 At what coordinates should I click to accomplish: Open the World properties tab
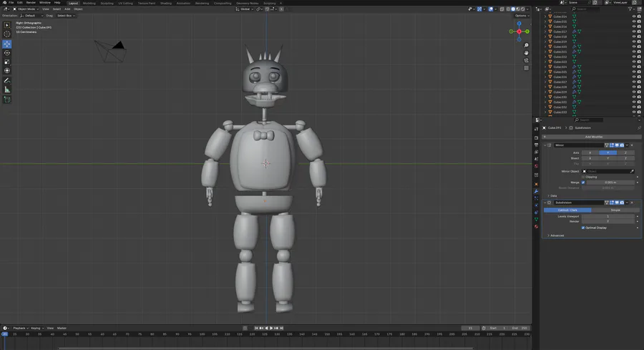pos(537,166)
